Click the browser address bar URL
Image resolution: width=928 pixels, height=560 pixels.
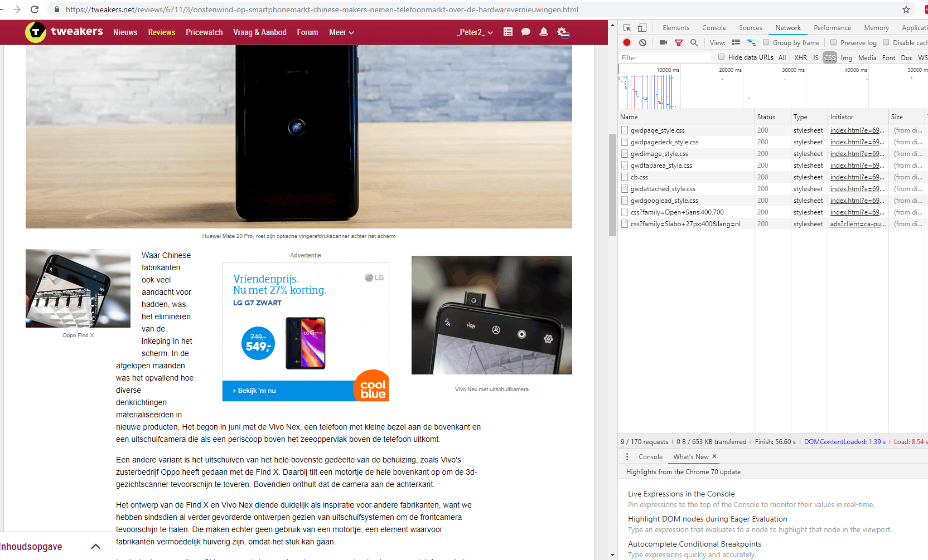322,9
